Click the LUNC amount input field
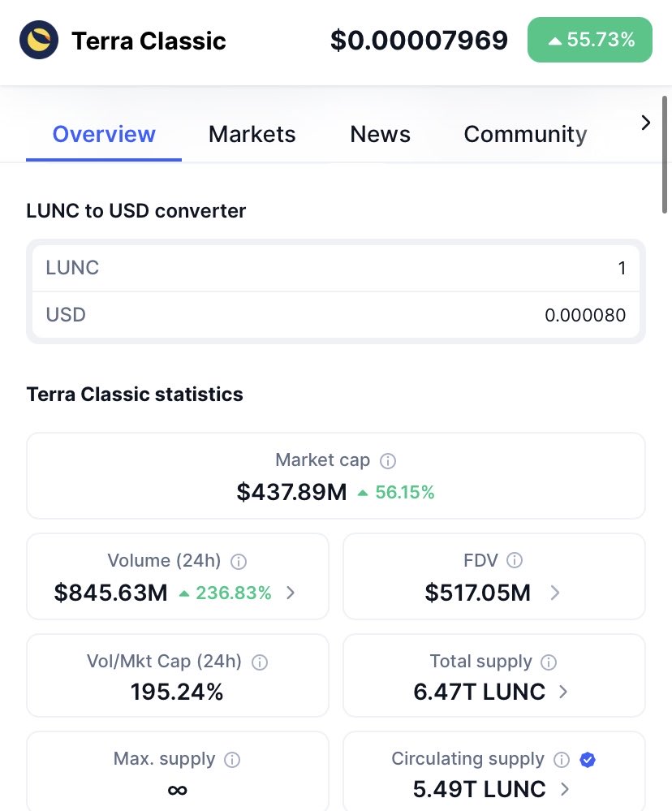This screenshot has width=672, height=811. (568, 268)
